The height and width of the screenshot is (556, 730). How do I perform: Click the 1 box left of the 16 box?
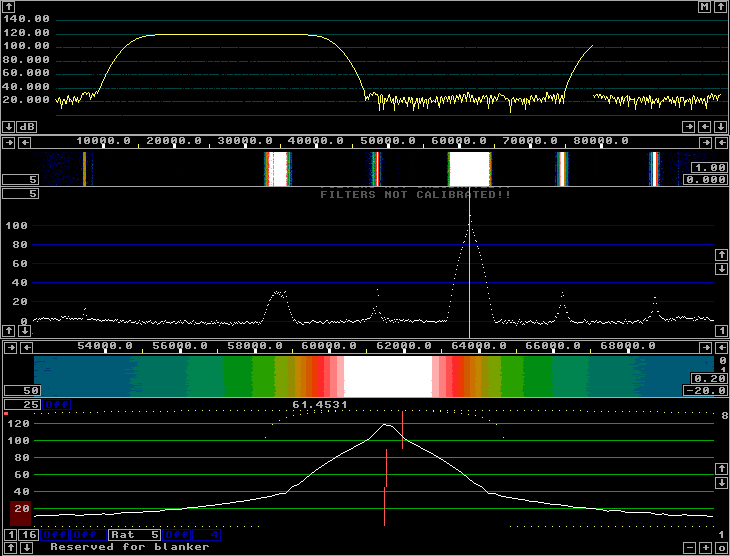pyautogui.click(x=11, y=535)
